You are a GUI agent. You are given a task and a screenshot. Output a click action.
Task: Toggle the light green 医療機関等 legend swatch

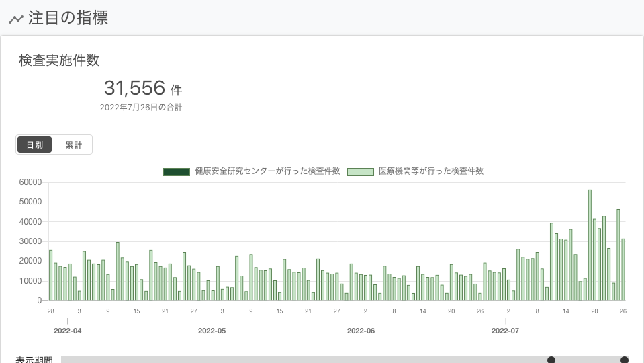(361, 172)
